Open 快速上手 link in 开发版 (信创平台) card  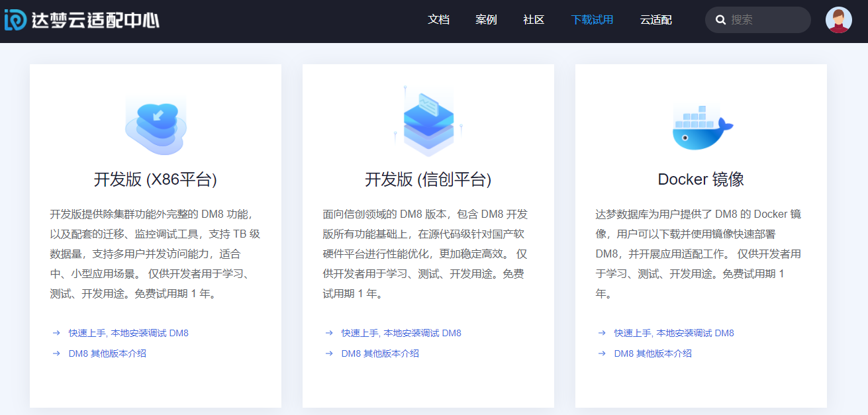point(401,333)
